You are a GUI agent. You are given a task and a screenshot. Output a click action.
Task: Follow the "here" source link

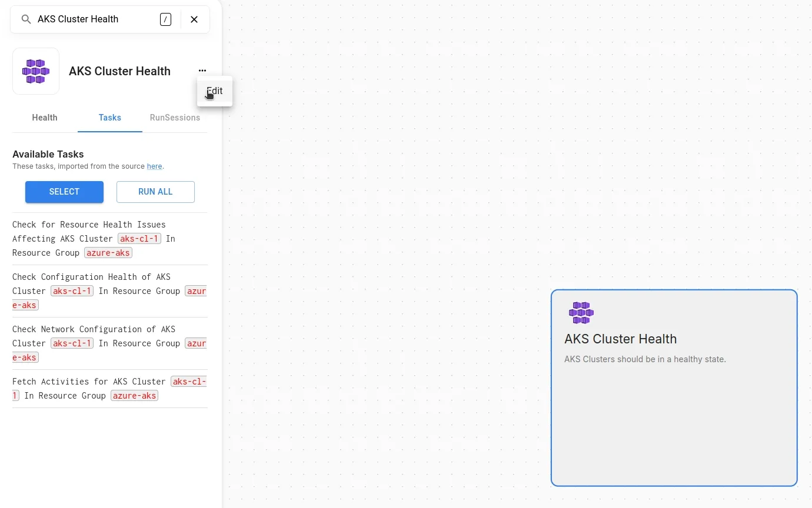[154, 166]
